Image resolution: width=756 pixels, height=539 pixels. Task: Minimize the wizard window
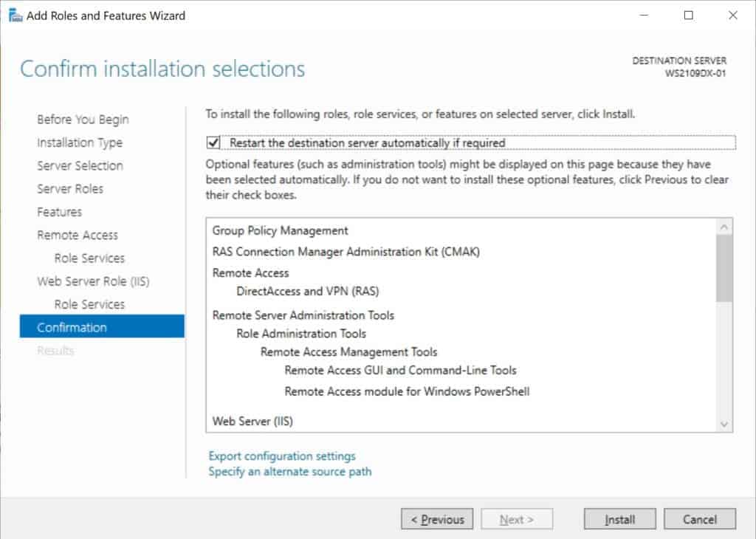coord(644,16)
